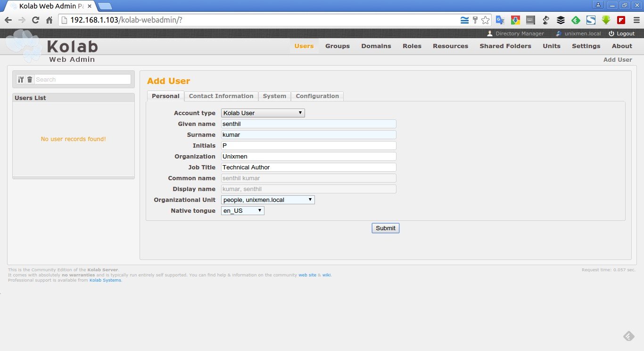
Task: Open the green Feedly extension icon
Action: click(576, 20)
